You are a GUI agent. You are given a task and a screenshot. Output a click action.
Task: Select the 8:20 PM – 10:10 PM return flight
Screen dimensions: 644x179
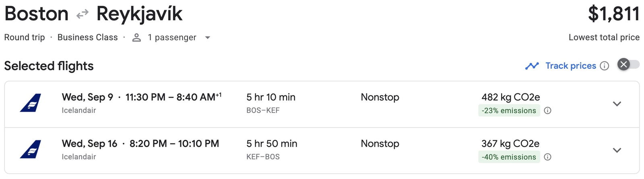click(174, 144)
